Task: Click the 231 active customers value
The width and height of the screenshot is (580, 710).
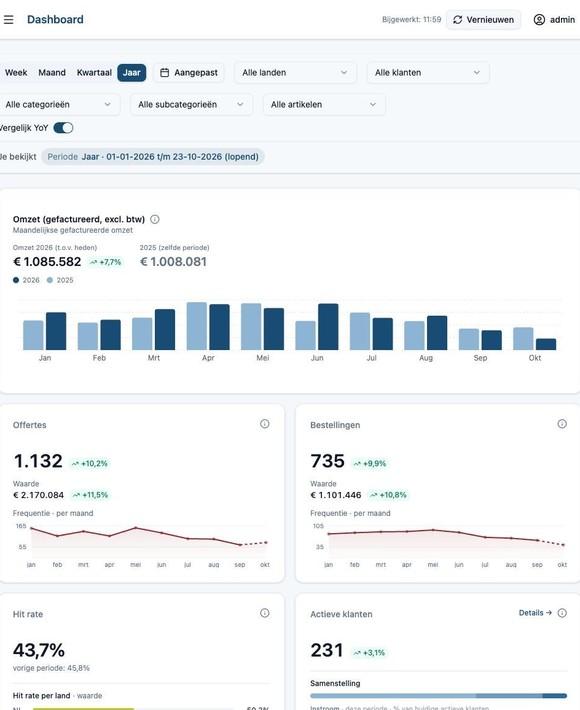Action: (327, 650)
